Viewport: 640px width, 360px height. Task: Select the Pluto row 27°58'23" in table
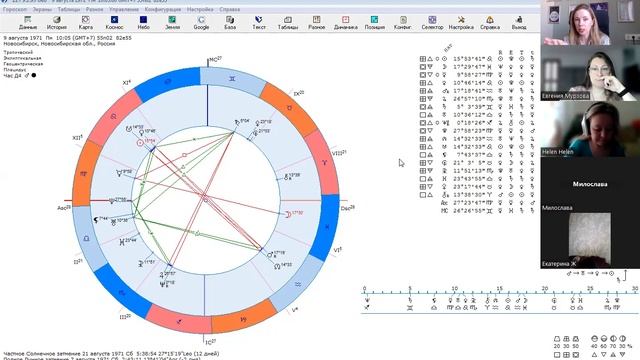pyautogui.click(x=478, y=131)
